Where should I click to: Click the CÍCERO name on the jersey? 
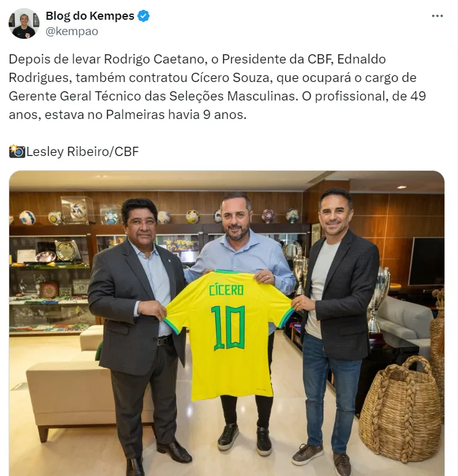coord(226,290)
